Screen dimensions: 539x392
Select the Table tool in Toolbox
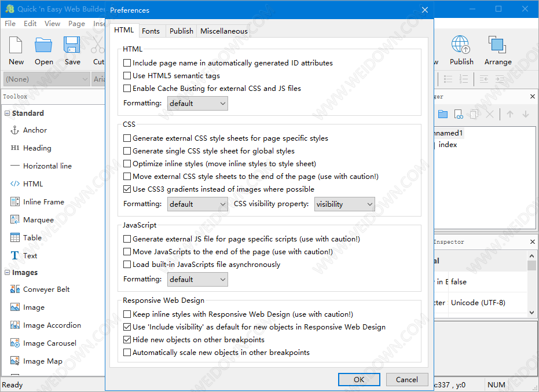coord(26,237)
